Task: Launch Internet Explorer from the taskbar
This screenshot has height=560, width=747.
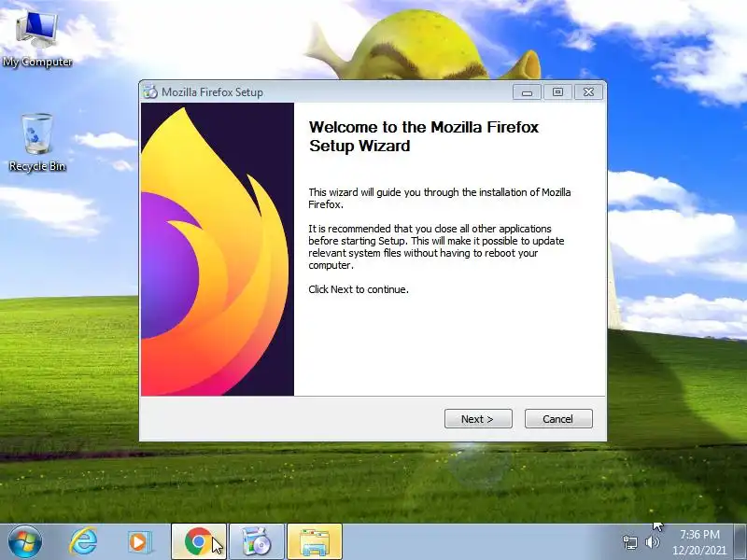Action: click(x=83, y=542)
